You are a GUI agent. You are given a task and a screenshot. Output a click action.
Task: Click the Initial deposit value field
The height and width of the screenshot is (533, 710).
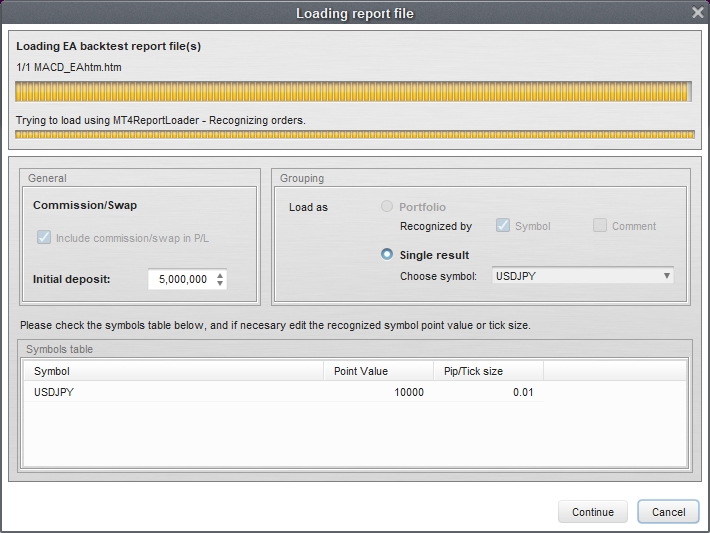point(180,280)
